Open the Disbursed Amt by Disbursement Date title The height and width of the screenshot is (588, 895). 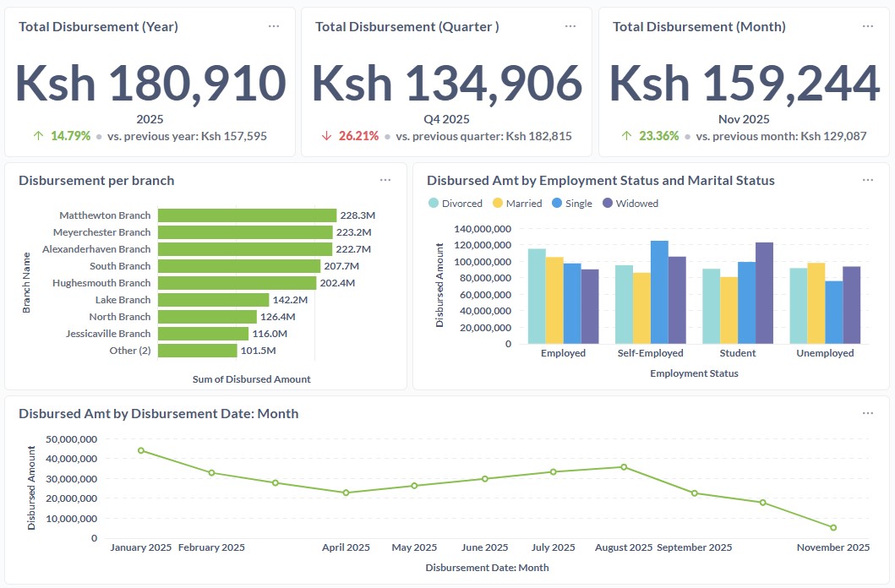158,413
